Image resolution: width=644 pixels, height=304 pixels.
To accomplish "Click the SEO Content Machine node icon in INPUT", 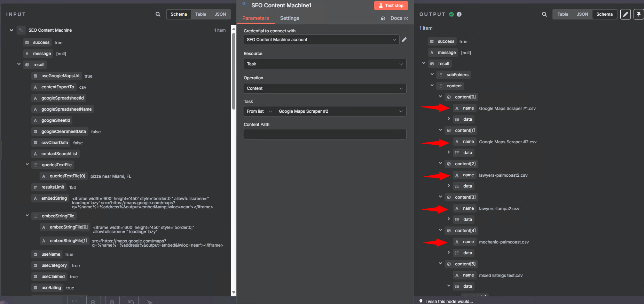I will coord(21,30).
